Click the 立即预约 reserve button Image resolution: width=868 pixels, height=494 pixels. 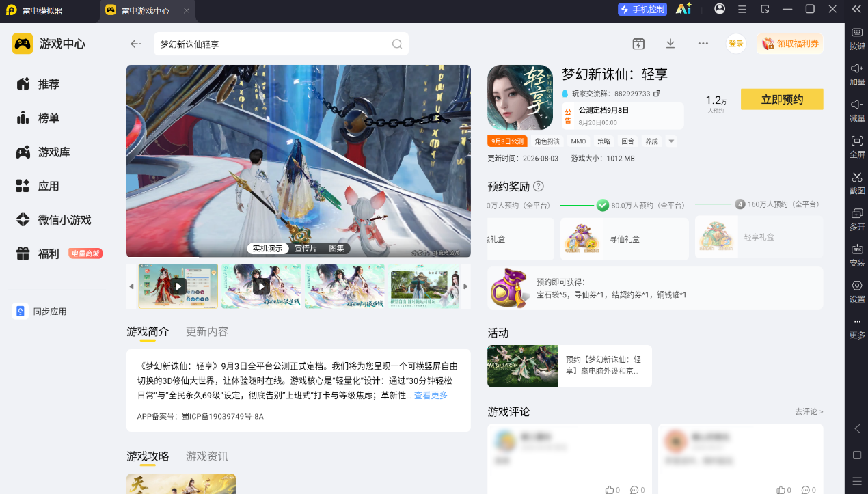click(782, 99)
